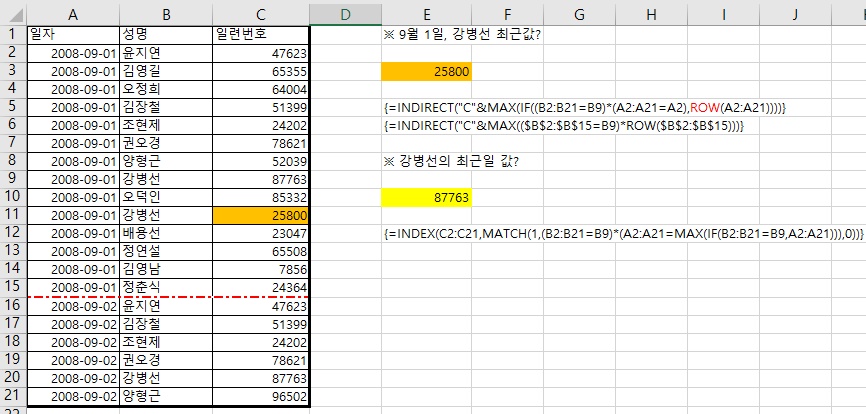Click question text '9월 1일, 강병선 최근값?'
Image resolution: width=866 pixels, height=414 pixels.
point(461,35)
